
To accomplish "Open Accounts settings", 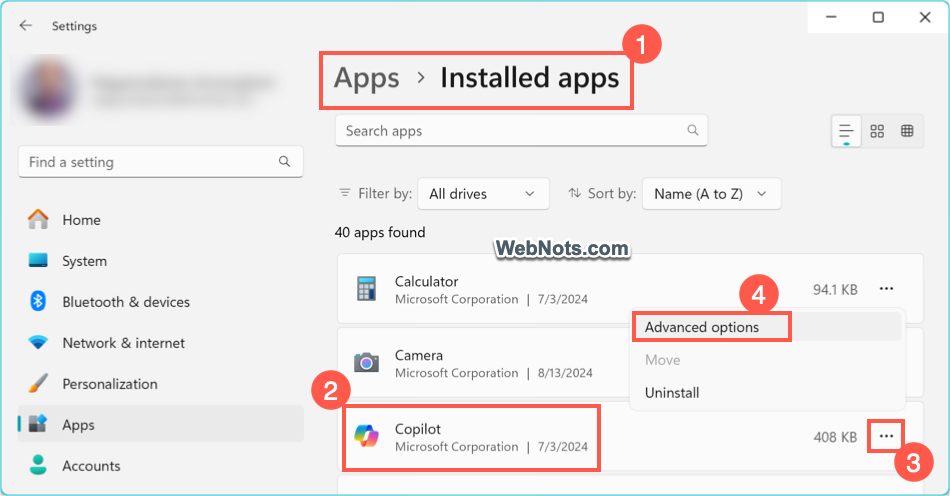I will click(161, 466).
